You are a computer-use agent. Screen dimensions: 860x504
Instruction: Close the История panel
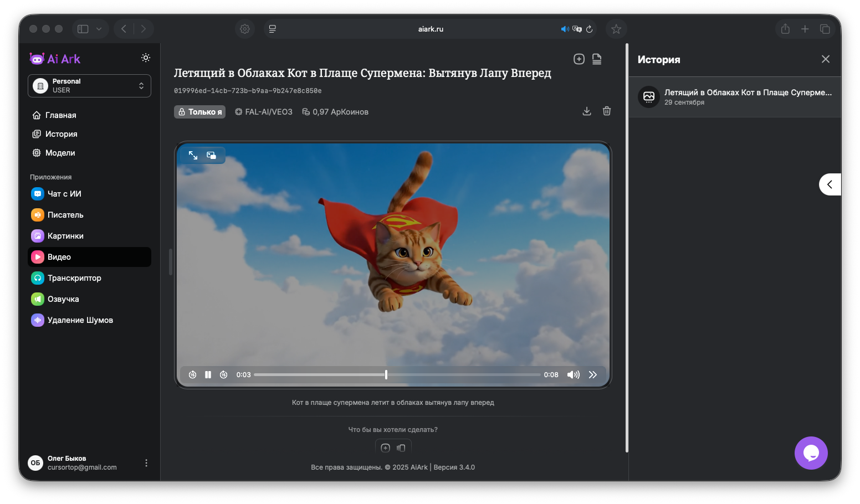(825, 59)
